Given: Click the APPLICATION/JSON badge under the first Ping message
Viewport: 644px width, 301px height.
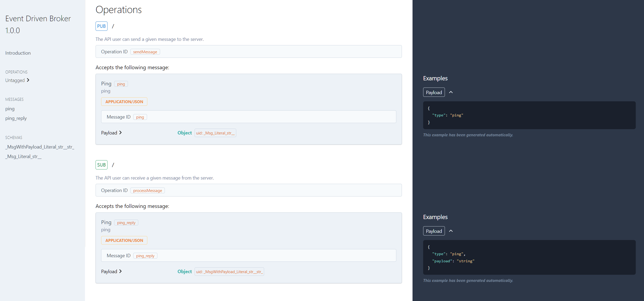Looking at the screenshot, I should tap(124, 102).
